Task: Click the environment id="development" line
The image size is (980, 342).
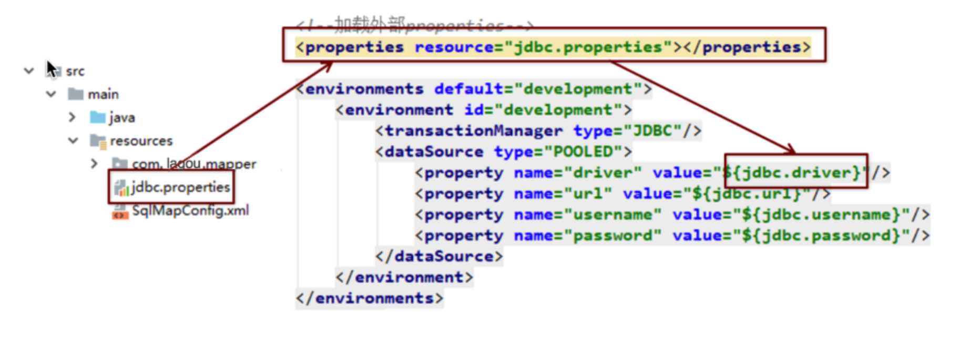Action: (x=483, y=109)
